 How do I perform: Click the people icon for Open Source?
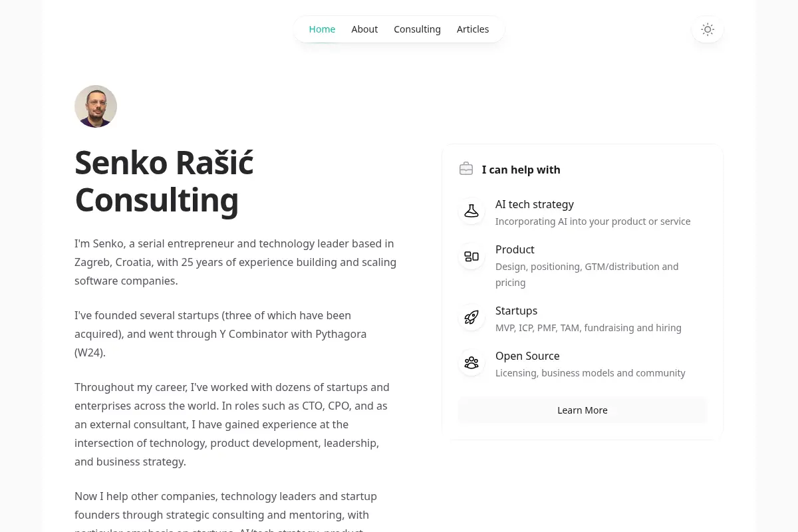(471, 362)
